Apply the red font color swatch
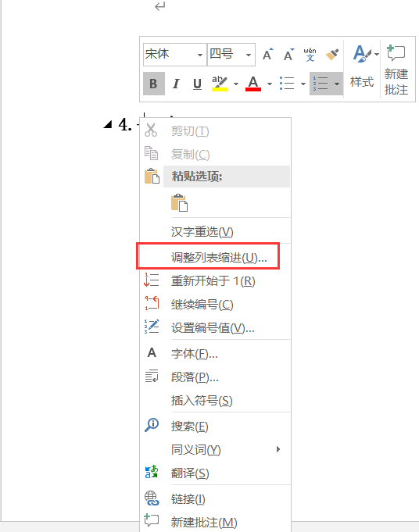 [x=253, y=84]
